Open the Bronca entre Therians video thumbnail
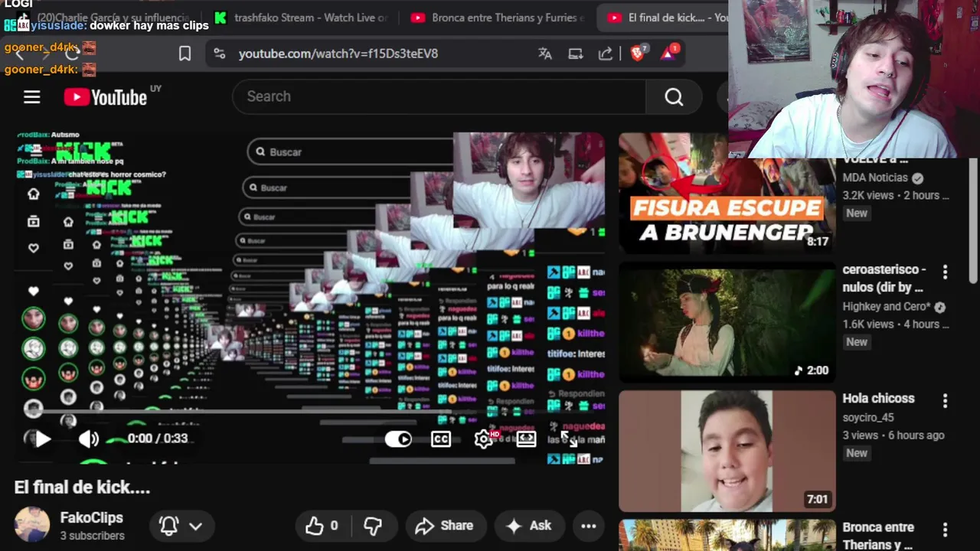The height and width of the screenshot is (551, 980). tap(727, 535)
